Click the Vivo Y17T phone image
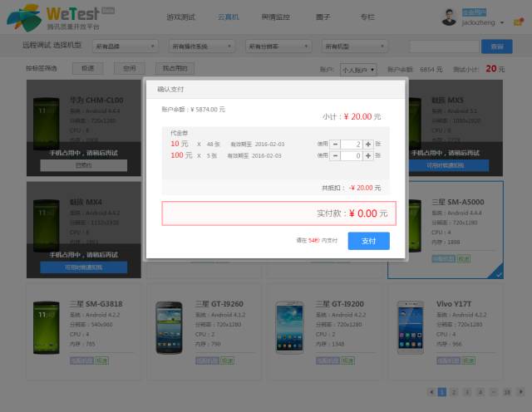This screenshot has height=412, width=532. click(410, 327)
